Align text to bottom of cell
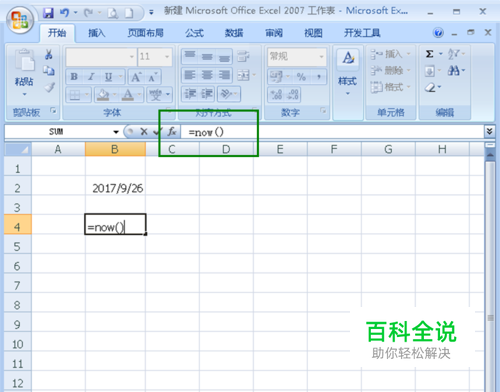Screen dimensions: 500x392 (224, 57)
